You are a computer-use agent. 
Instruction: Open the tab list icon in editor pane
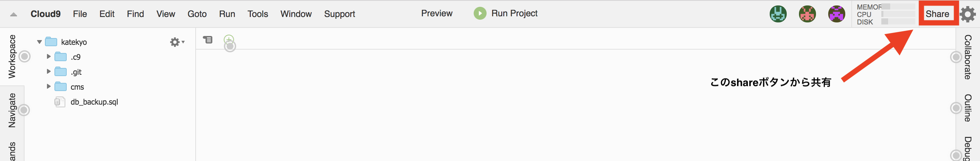[x=208, y=39]
